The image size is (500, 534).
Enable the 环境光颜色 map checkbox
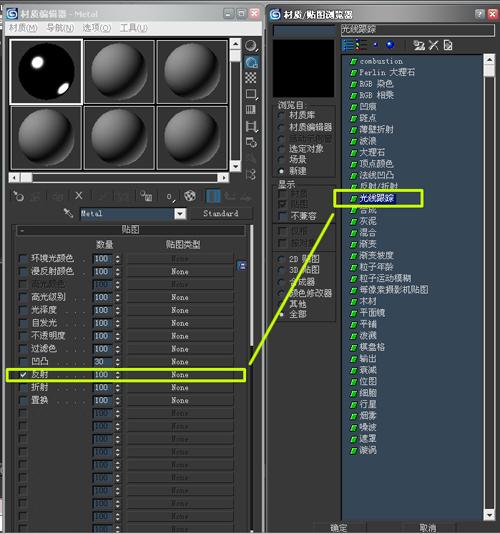(23, 259)
